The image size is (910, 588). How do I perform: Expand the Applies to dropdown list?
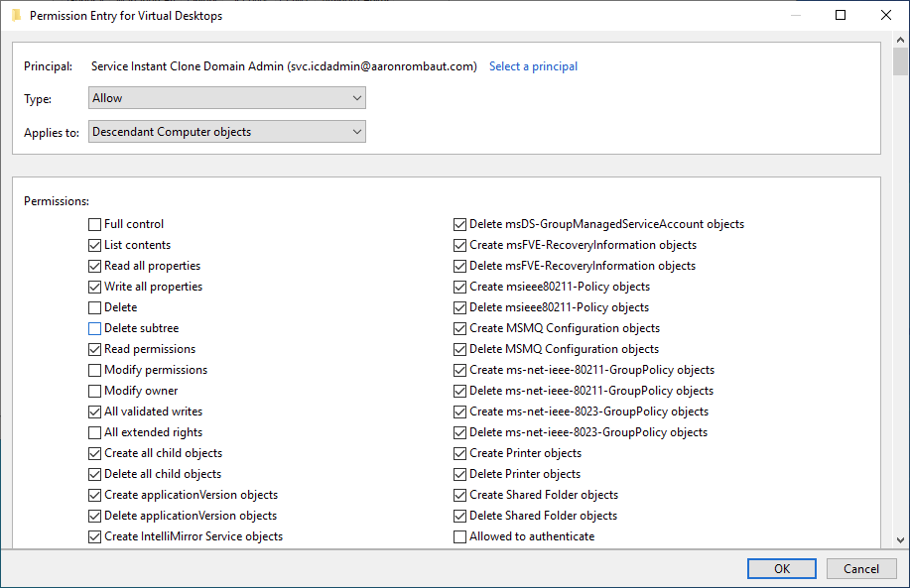(x=227, y=132)
